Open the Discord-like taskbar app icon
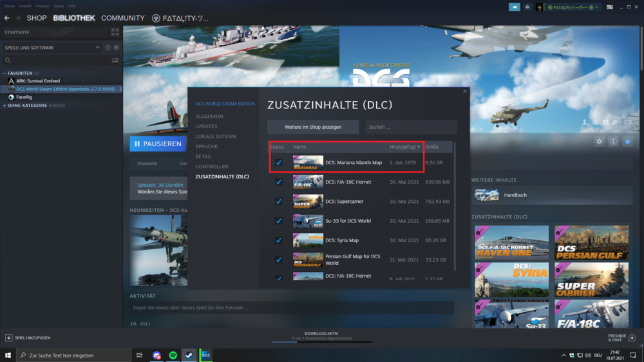 click(156, 355)
